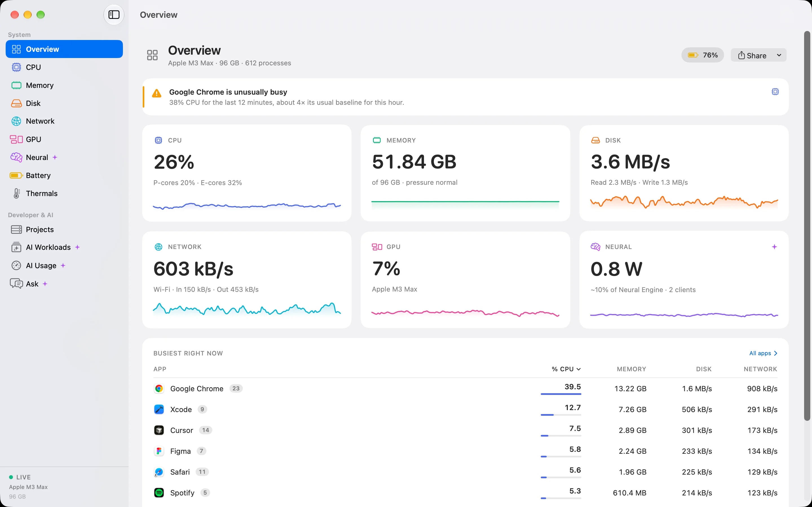Screen dimensions: 812x507
Task: Click Google Chrome CPU usage bar
Action: (x=561, y=394)
